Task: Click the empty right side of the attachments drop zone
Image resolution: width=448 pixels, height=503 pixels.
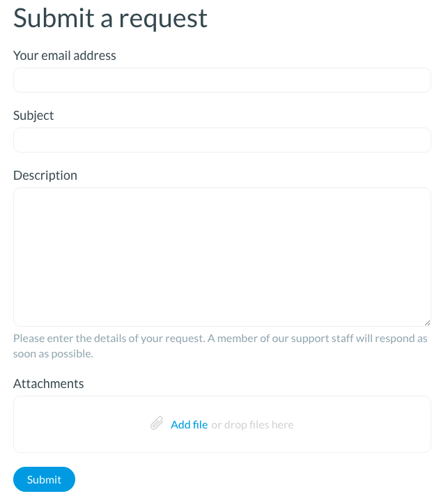Action: pyautogui.click(x=369, y=424)
